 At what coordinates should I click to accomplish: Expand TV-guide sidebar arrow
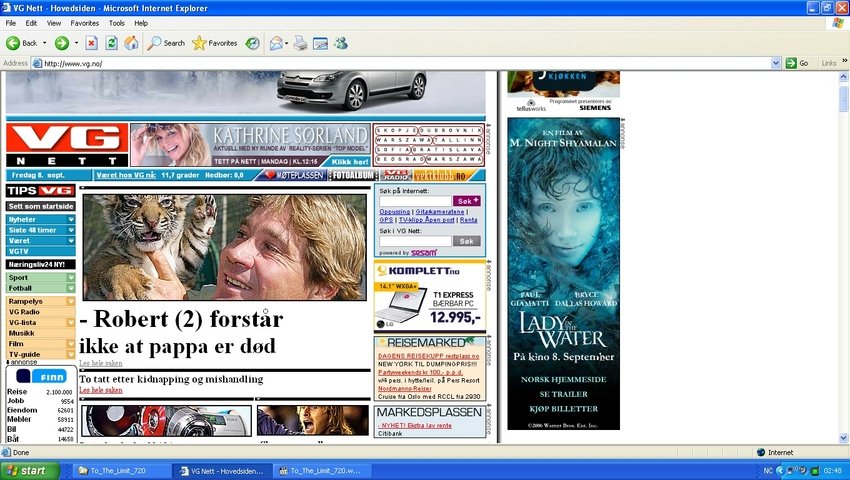(70, 354)
